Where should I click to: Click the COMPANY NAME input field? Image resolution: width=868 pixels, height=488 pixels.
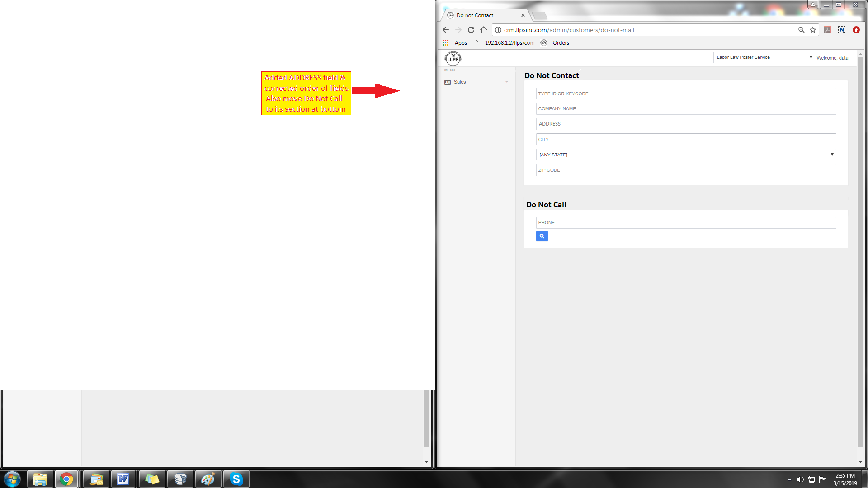[686, 109]
